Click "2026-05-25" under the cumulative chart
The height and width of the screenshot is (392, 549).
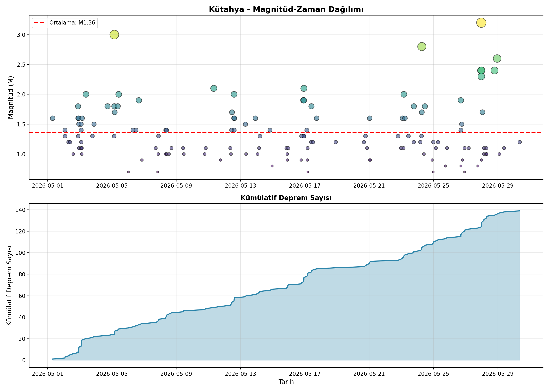point(434,374)
